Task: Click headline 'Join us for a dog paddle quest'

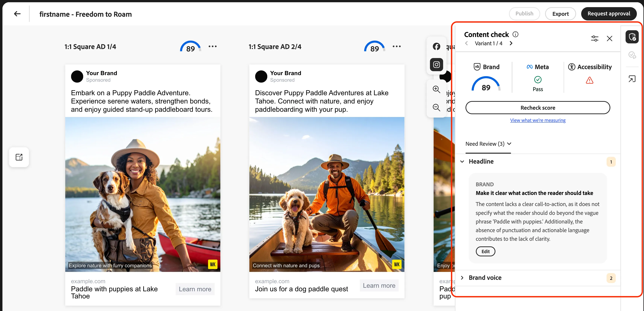Action: point(301,289)
